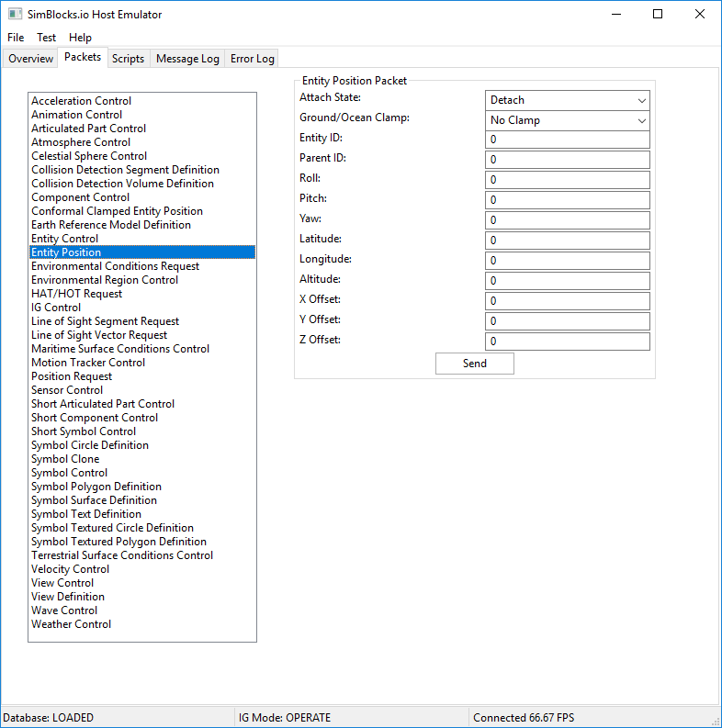
Task: Click the Database: LOADED status
Action: 49,718
